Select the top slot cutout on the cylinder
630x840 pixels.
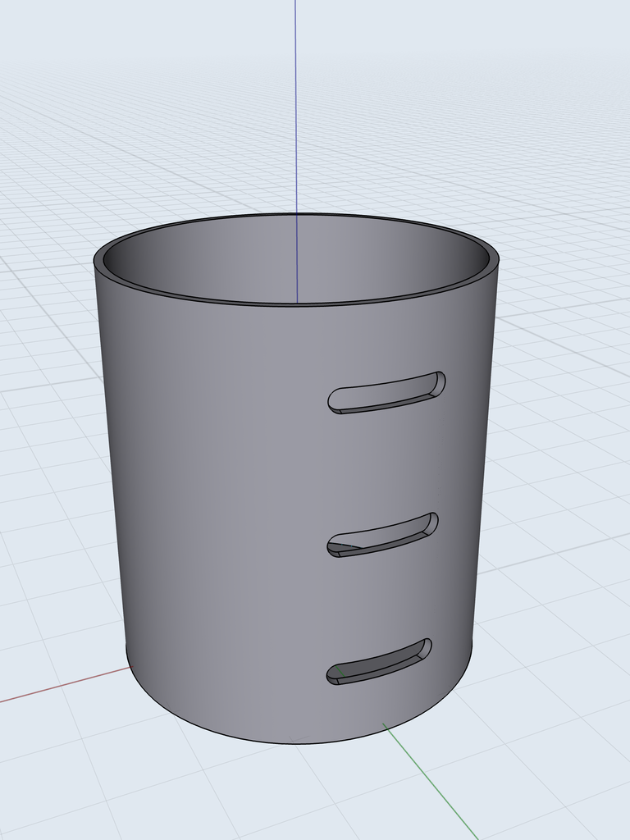(x=386, y=393)
